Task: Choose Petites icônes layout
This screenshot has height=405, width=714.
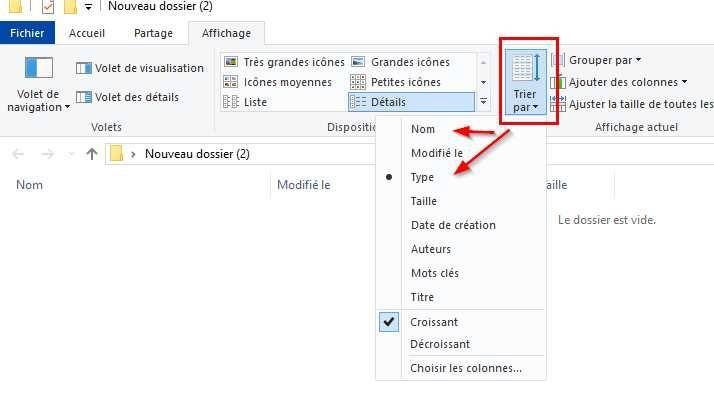Action: coord(395,82)
